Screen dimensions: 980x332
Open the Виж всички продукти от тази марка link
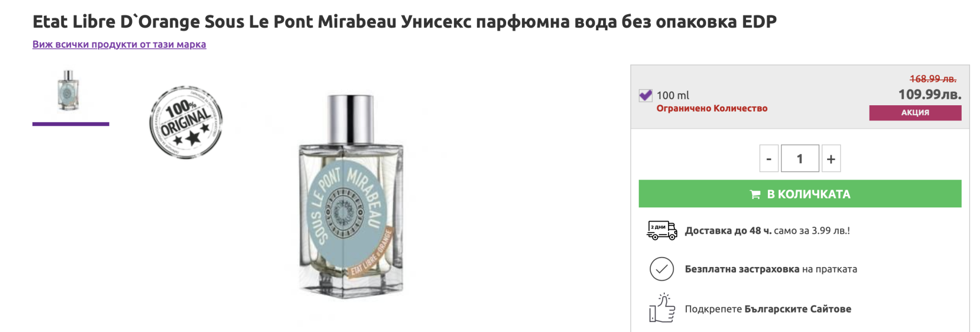tap(119, 45)
